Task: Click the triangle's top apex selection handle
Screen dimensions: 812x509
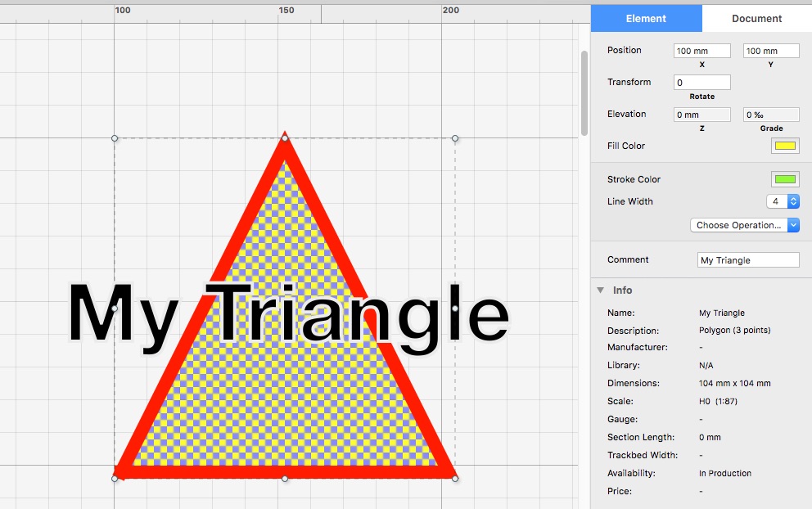Action: 285,136
